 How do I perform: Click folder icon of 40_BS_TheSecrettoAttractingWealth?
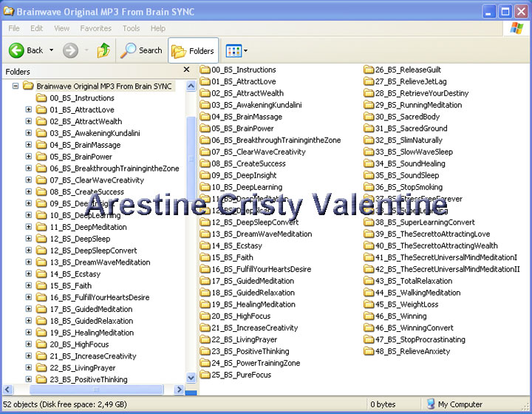tap(369, 245)
